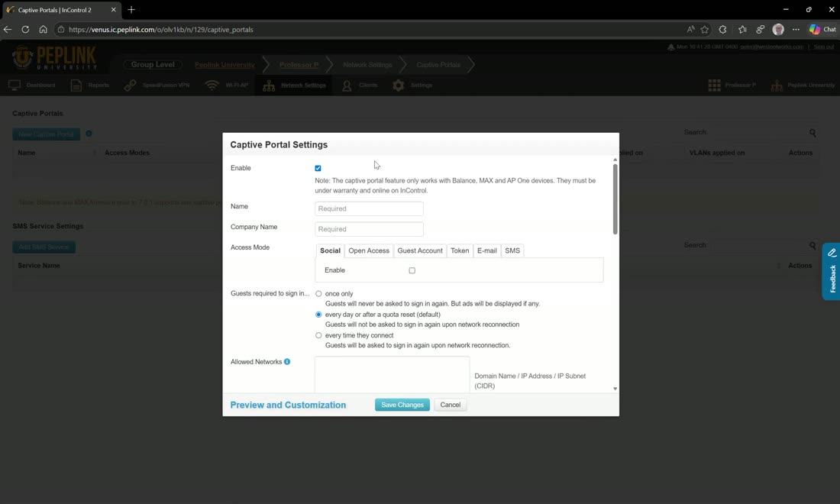Viewport: 840px width, 504px height.
Task: Open favorites list icon in toolbar
Action: [x=742, y=30]
